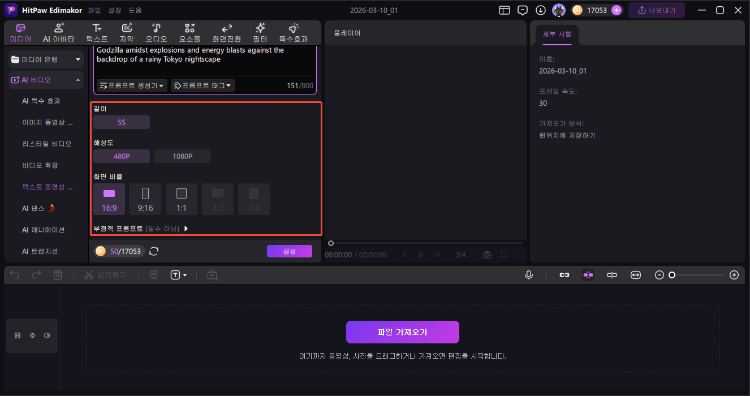Switch to the 세부 사항 details tab

click(x=557, y=34)
